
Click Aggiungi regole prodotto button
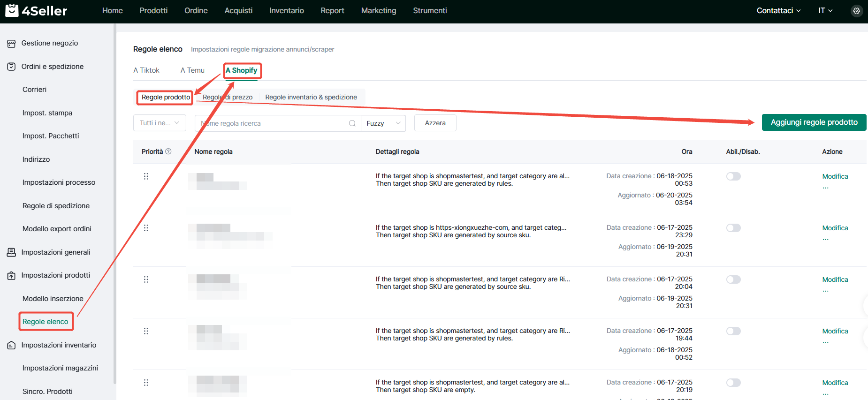[x=814, y=122]
